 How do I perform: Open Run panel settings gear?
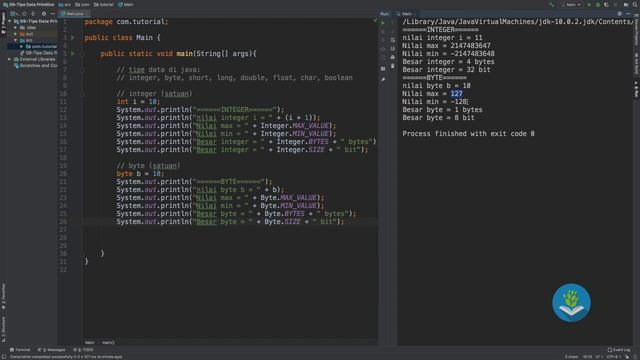(620, 13)
